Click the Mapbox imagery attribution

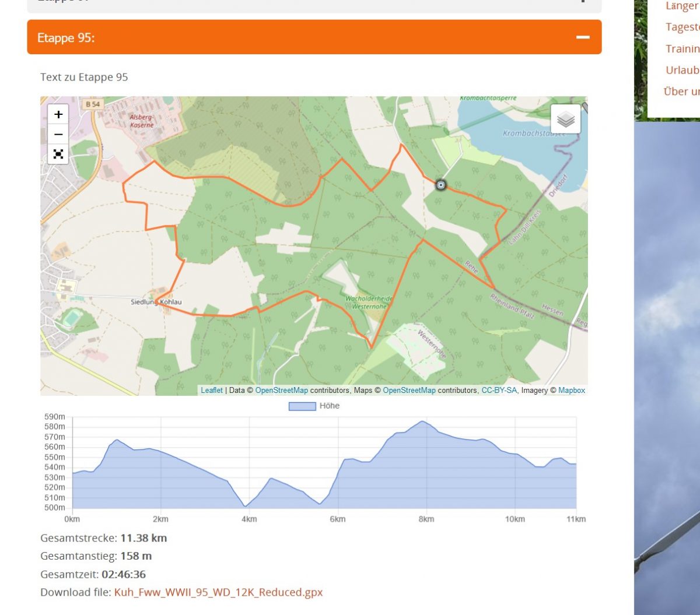coord(571,390)
